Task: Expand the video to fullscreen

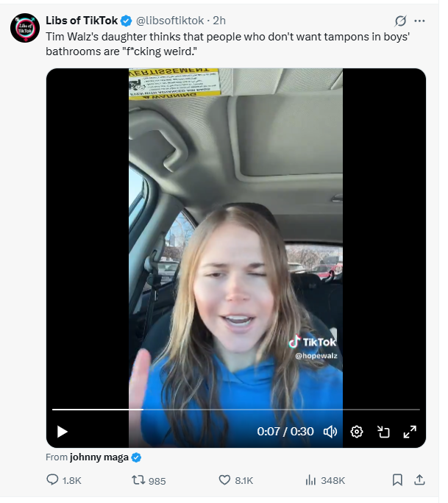Action: [x=410, y=432]
